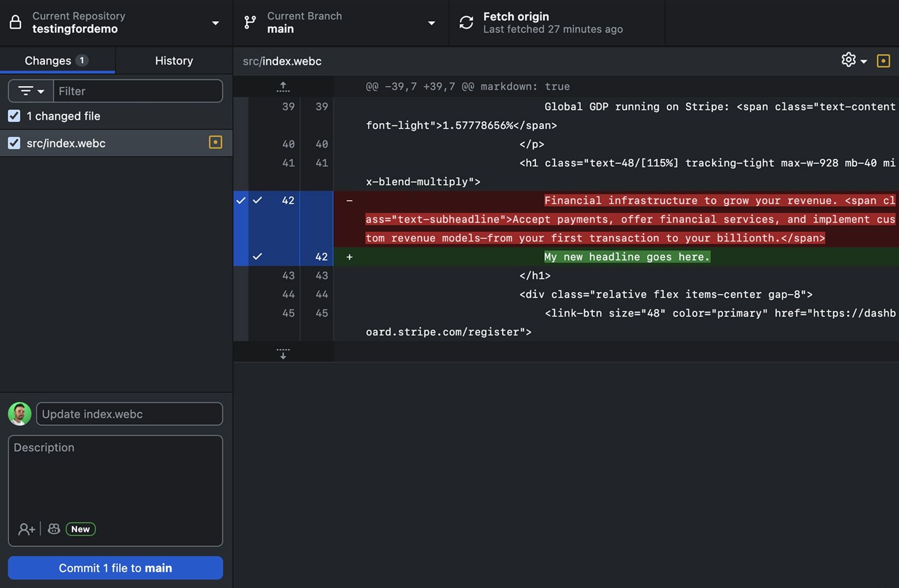The width and height of the screenshot is (899, 588).
Task: Expand diff upward with the arrow icon
Action: tap(283, 86)
